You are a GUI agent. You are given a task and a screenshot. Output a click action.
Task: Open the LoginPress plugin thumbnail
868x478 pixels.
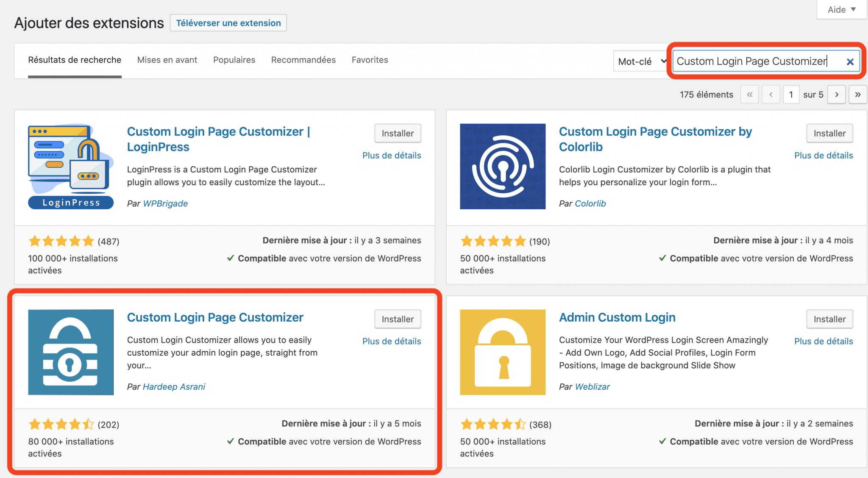pos(71,167)
